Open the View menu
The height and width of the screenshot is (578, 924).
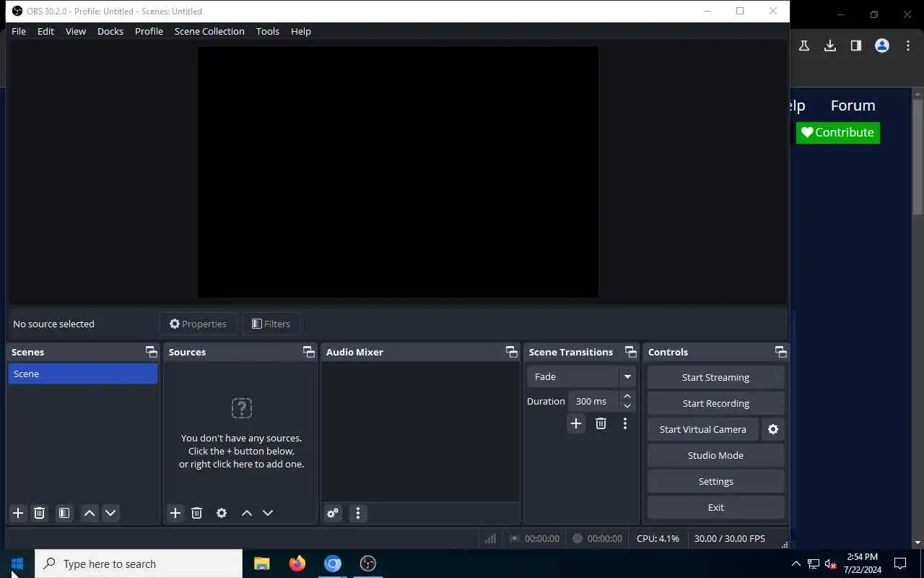76,31
